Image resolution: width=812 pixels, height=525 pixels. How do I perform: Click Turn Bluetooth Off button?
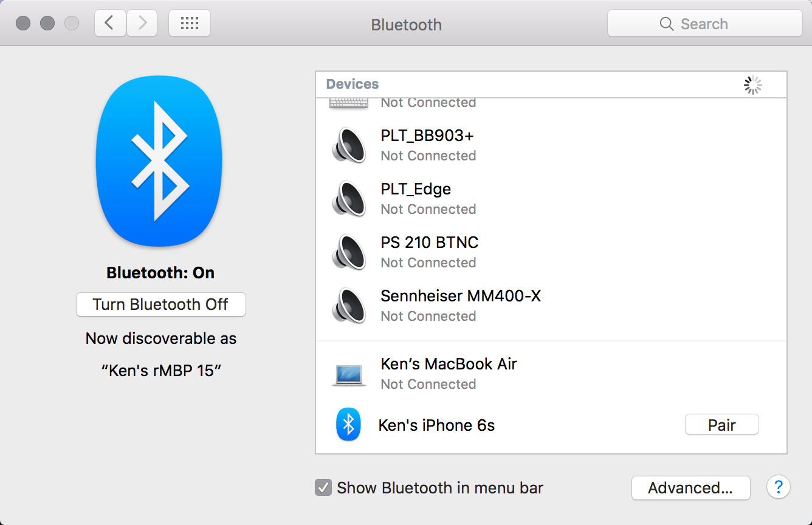click(x=160, y=304)
